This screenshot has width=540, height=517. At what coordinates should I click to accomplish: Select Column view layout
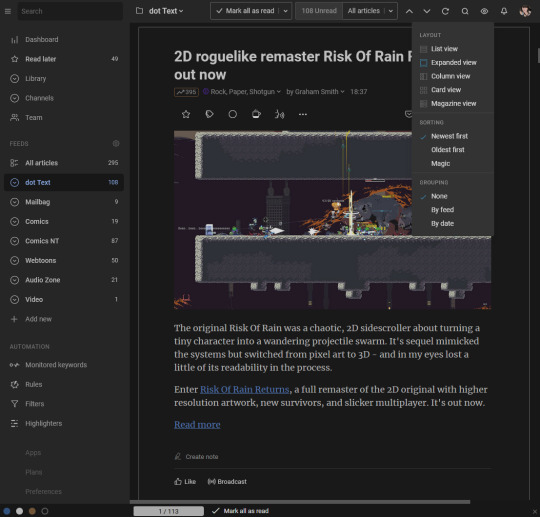click(x=453, y=76)
